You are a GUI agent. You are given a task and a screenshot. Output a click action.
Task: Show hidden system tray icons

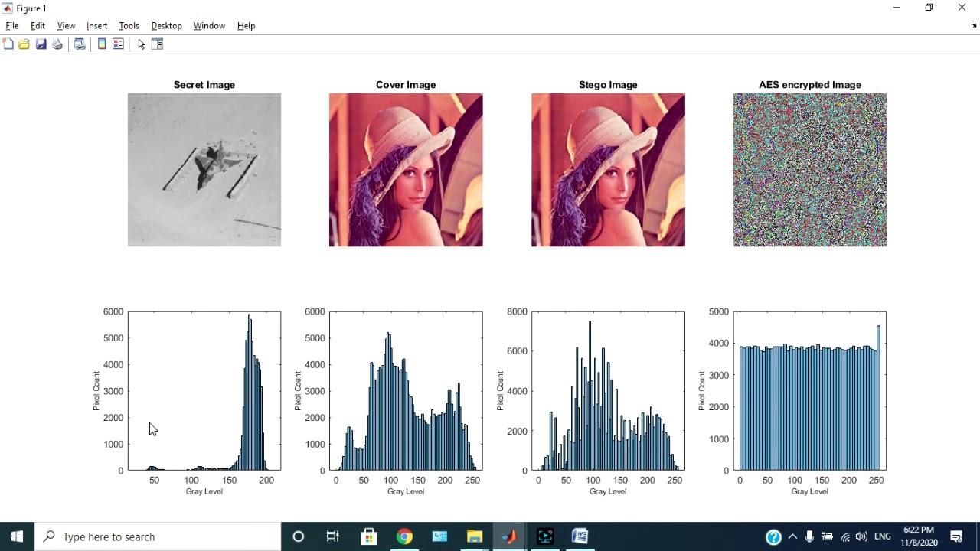pos(792,536)
